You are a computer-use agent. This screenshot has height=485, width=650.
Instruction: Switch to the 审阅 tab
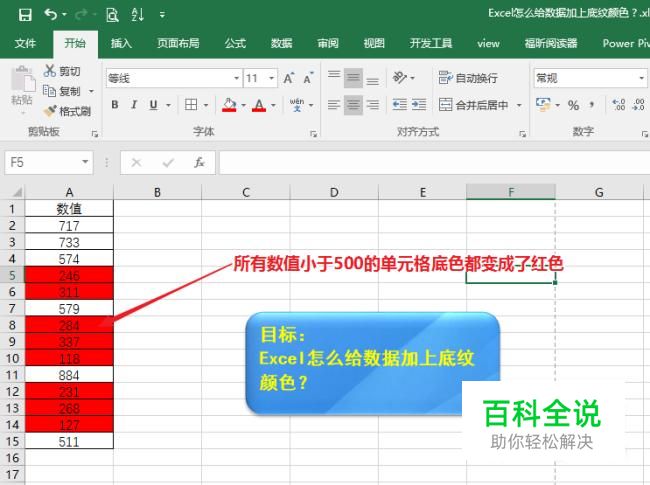328,43
